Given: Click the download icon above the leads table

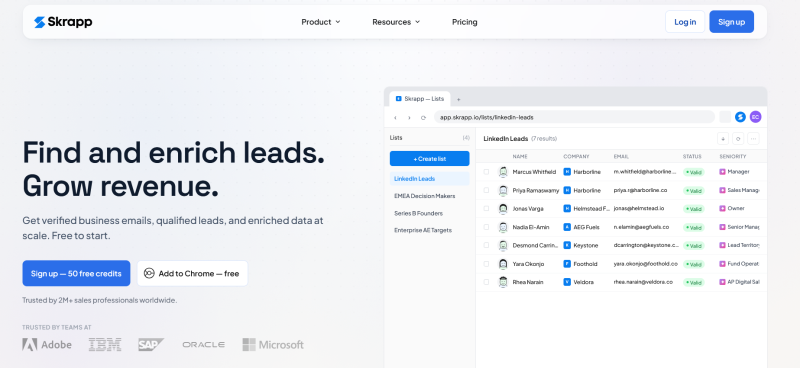Looking at the screenshot, I should tap(723, 138).
